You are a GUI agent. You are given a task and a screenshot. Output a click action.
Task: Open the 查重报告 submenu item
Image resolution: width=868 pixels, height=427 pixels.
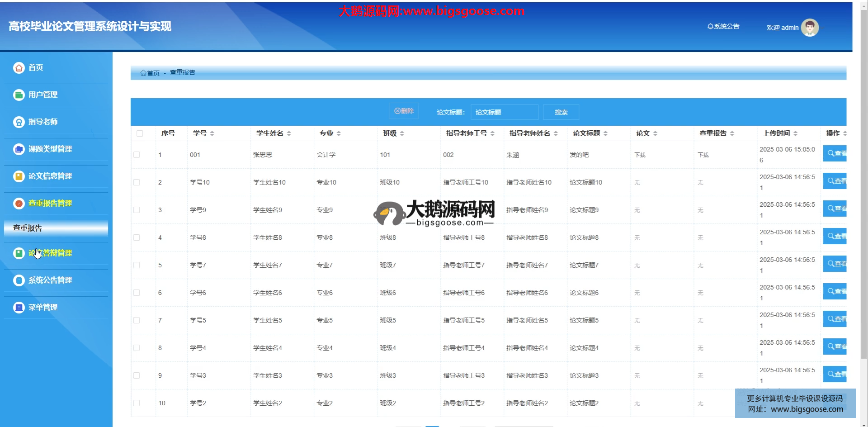click(28, 228)
